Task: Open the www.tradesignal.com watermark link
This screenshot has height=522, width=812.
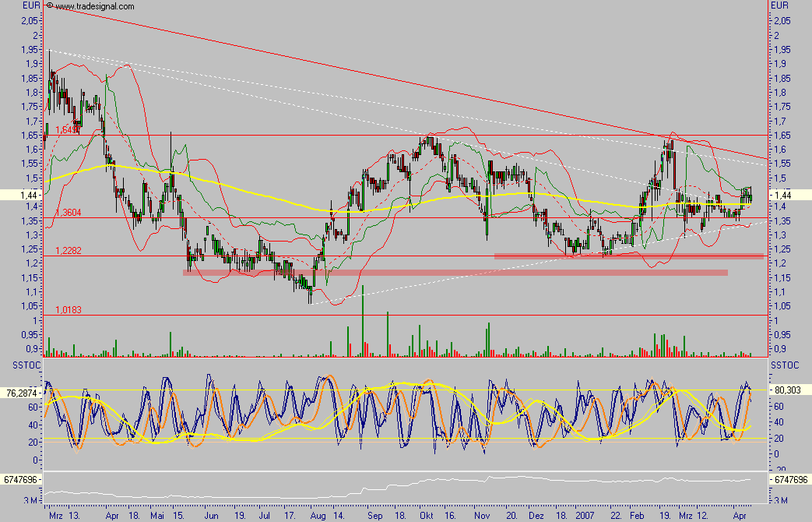Action: [x=95, y=6]
